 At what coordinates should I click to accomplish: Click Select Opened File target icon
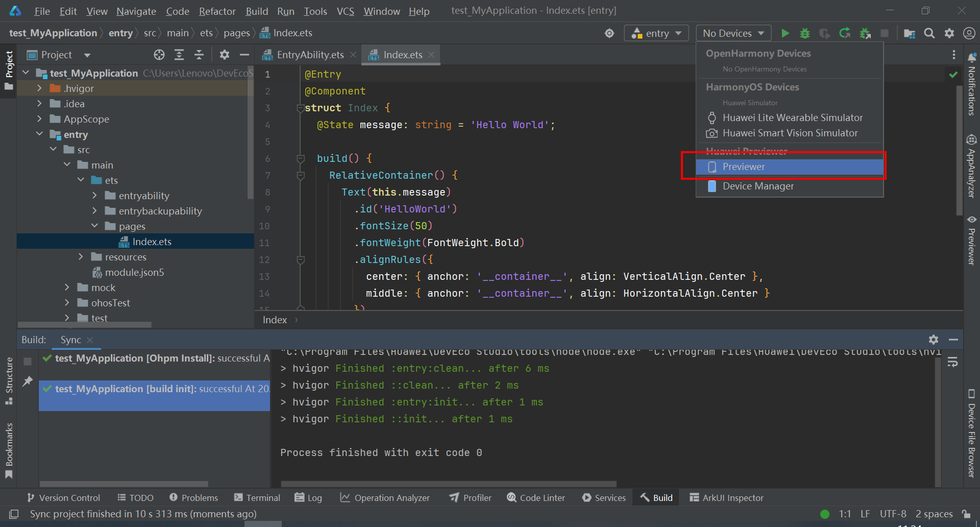coord(159,55)
